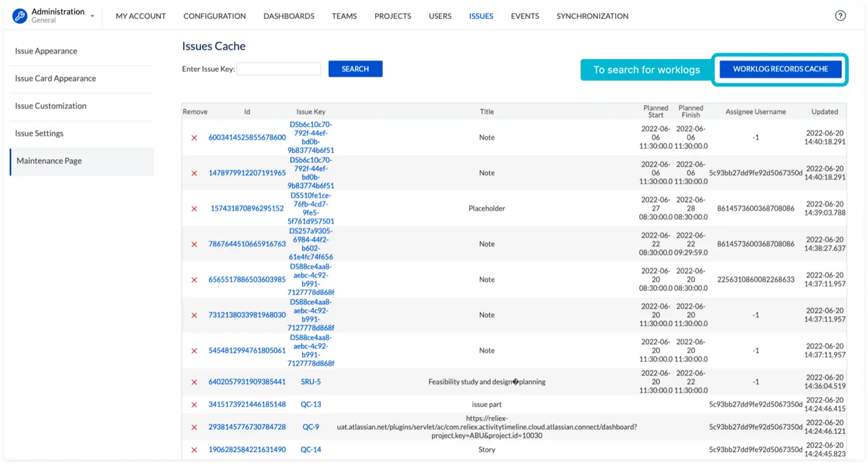Screen dimensions: 868x464
Task: Click the Administration wrench icon
Action: (20, 16)
